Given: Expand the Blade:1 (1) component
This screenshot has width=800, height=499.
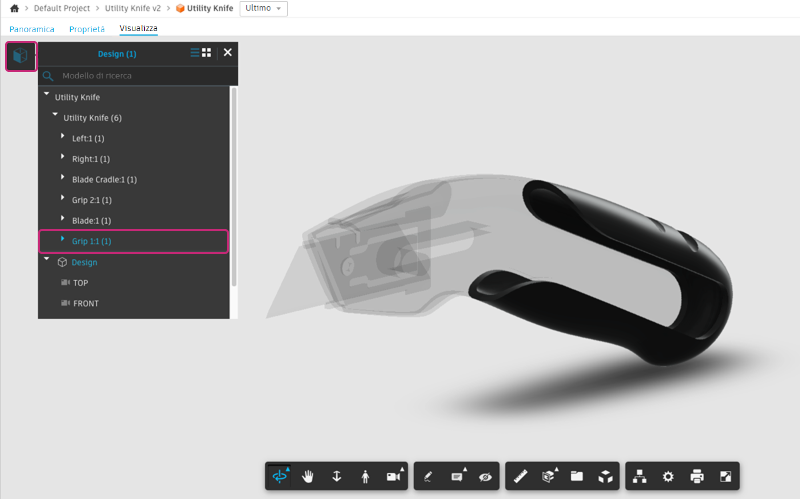Looking at the screenshot, I should [63, 218].
